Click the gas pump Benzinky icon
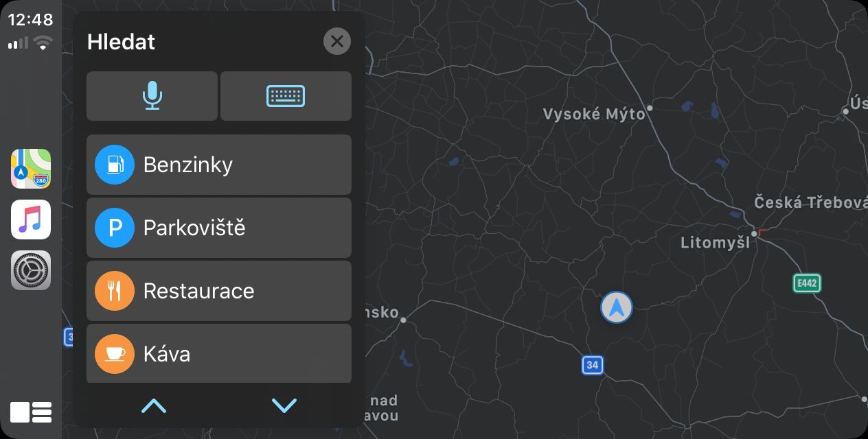Screen dimensions: 868x439 [115, 165]
